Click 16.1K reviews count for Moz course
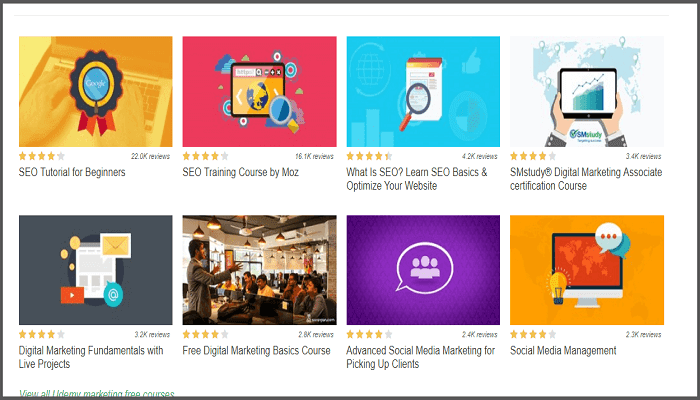Screen dimensions: 700x400 coord(315,157)
